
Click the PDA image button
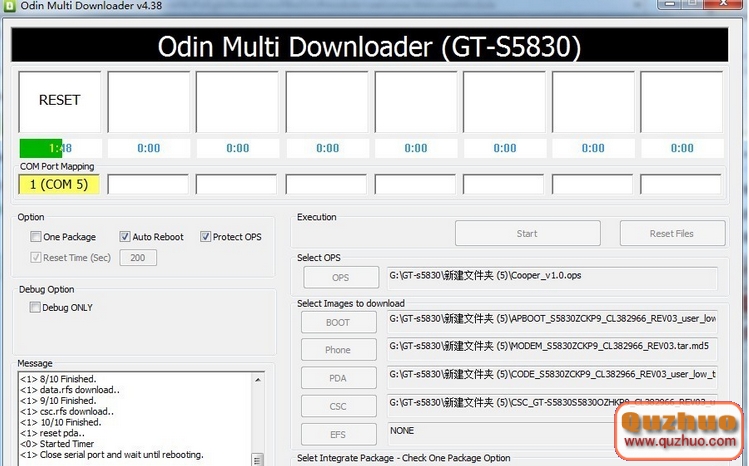338,378
